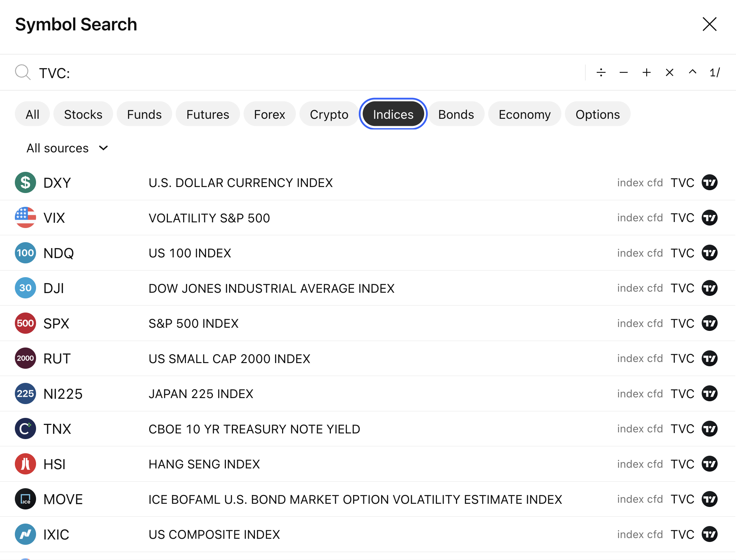
Task: Click the minus operator icon
Action: (624, 72)
